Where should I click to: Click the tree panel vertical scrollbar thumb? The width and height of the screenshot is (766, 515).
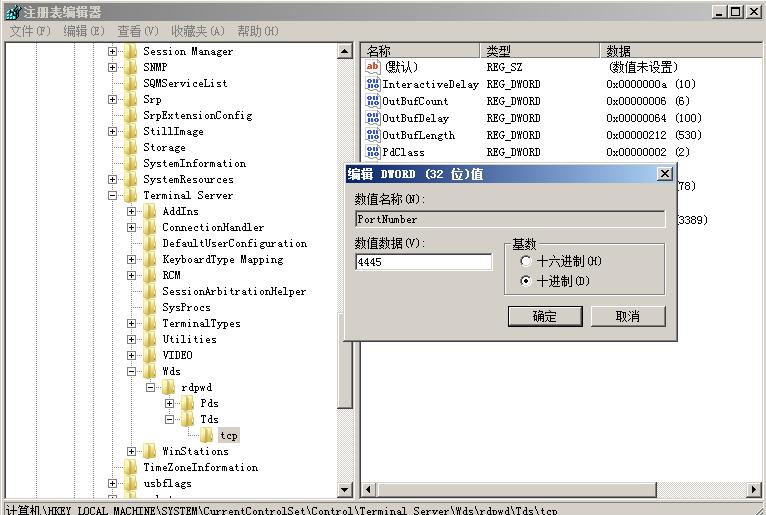click(x=345, y=359)
